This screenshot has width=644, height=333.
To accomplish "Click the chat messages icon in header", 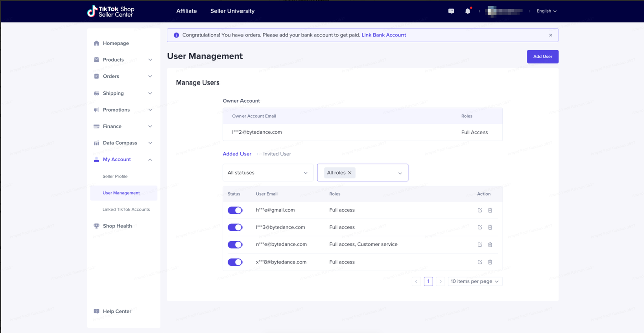I will (451, 11).
